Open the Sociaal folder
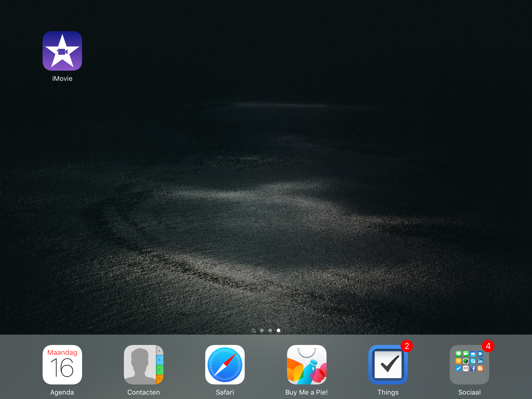The width and height of the screenshot is (532, 399). click(x=469, y=364)
